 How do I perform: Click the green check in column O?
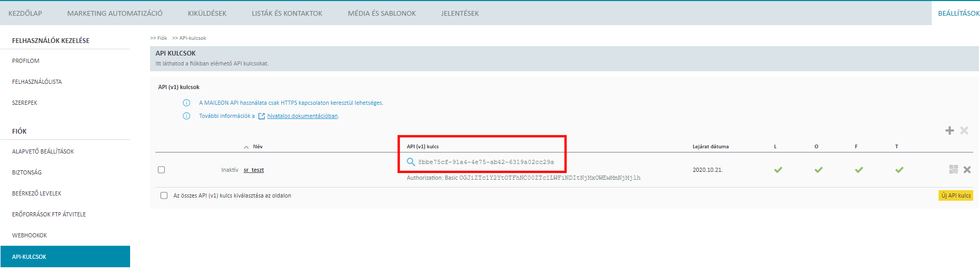(818, 170)
